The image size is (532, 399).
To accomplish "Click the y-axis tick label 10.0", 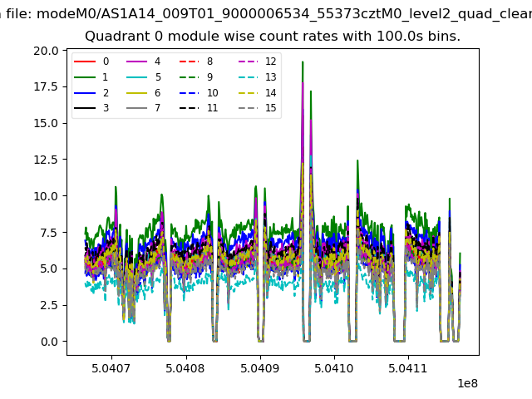I will point(46,196).
